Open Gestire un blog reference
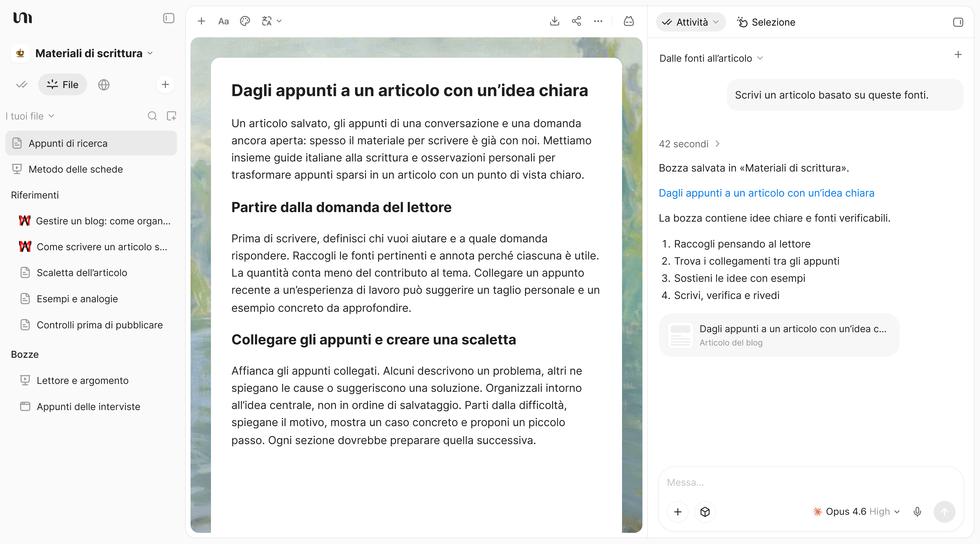 coord(95,221)
